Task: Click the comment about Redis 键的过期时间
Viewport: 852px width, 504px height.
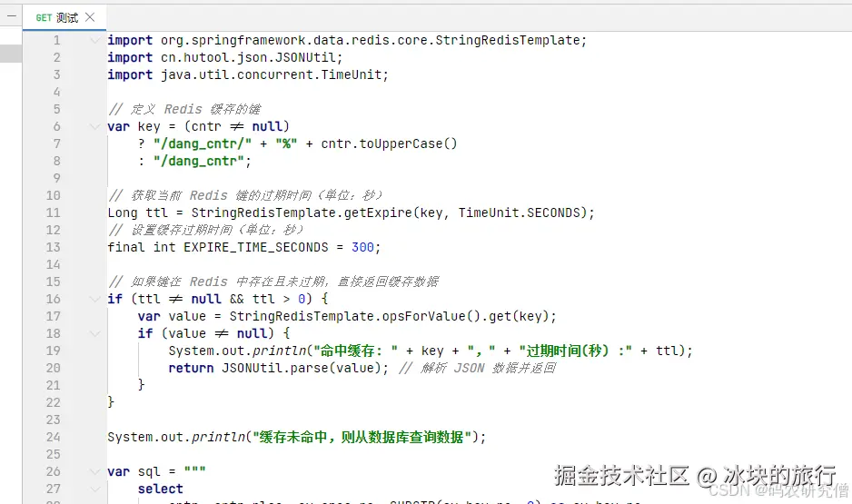Action: click(245, 195)
